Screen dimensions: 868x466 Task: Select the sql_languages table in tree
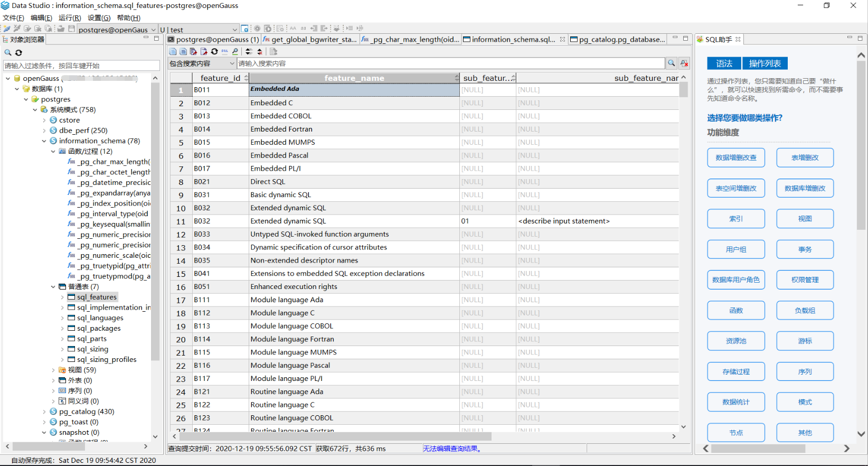tap(100, 318)
